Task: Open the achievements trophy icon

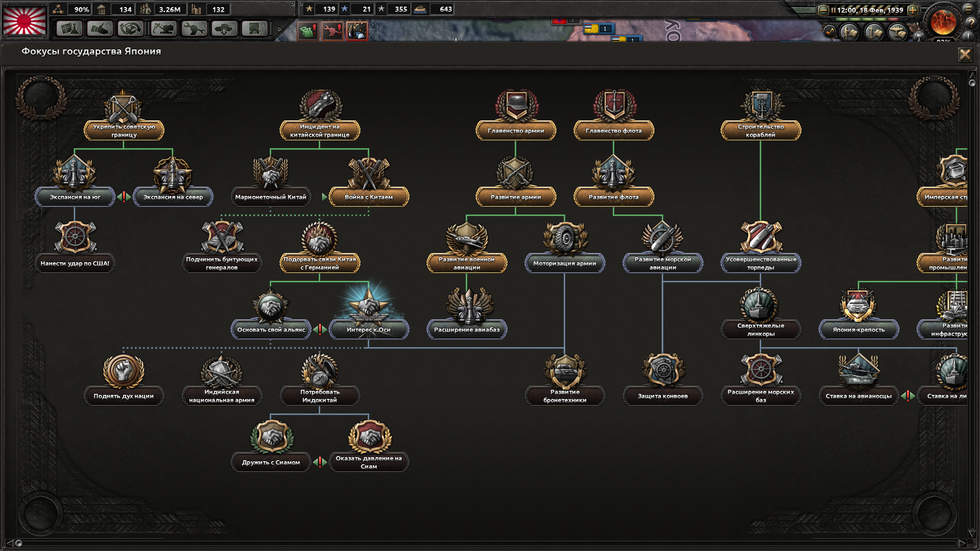Action: pos(919,36)
